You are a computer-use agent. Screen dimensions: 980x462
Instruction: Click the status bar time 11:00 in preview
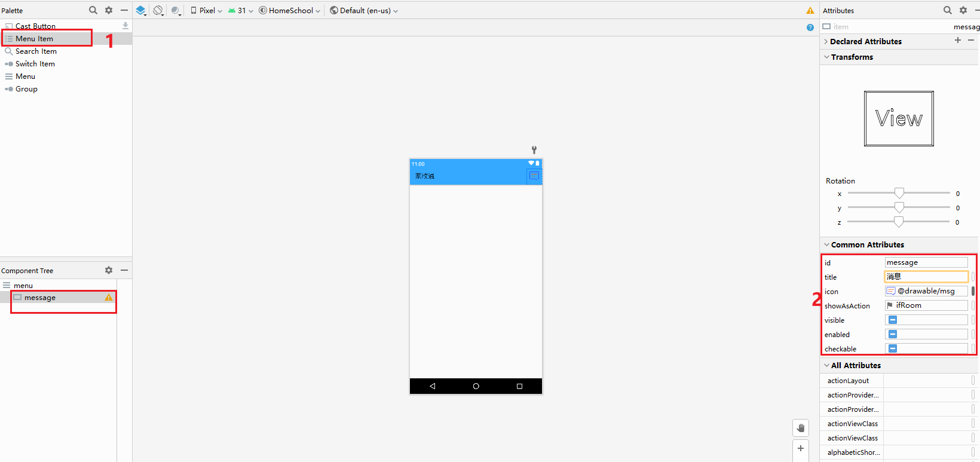(x=418, y=164)
